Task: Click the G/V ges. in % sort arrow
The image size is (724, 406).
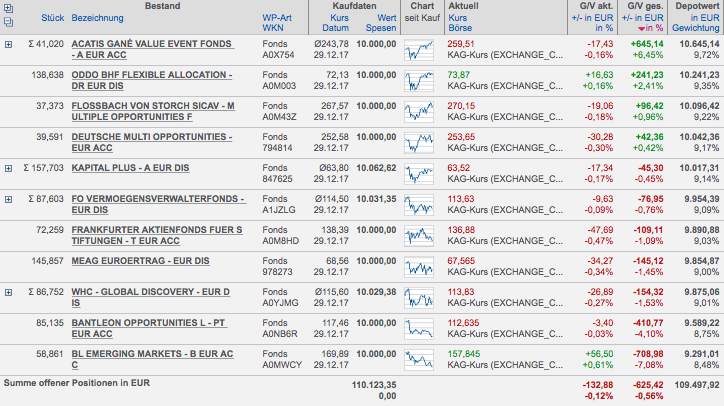Action: [x=641, y=29]
